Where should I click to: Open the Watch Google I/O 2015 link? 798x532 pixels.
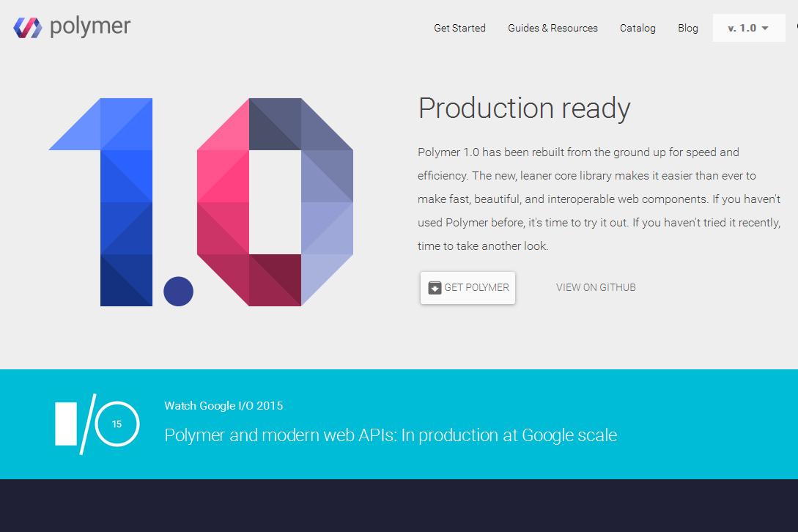[225, 405]
